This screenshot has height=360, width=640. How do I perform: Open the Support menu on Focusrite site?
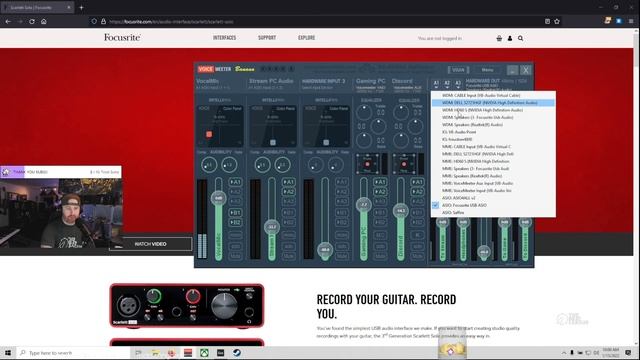pyautogui.click(x=267, y=38)
